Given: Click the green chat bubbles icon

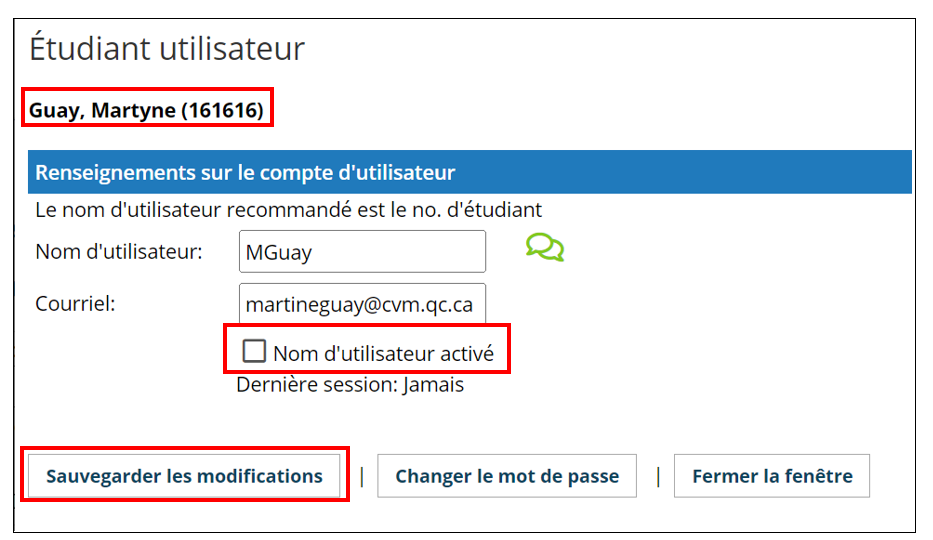Looking at the screenshot, I should point(544,247).
